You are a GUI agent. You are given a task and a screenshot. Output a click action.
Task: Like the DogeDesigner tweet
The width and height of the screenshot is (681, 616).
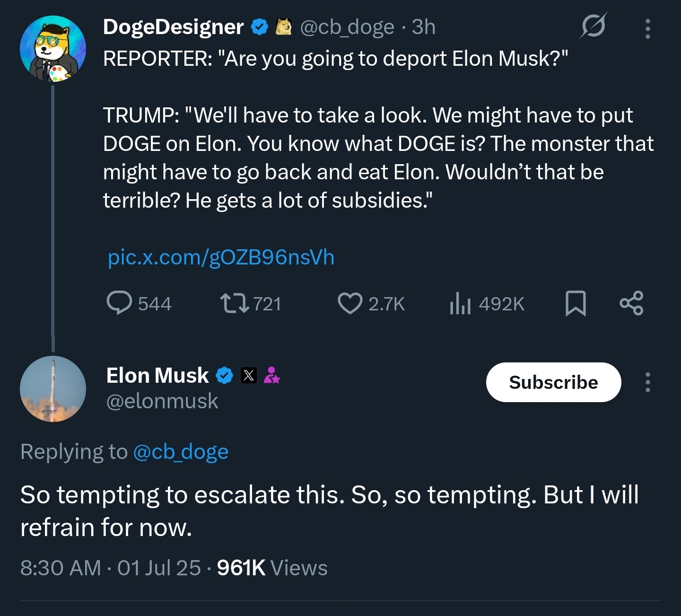350,303
